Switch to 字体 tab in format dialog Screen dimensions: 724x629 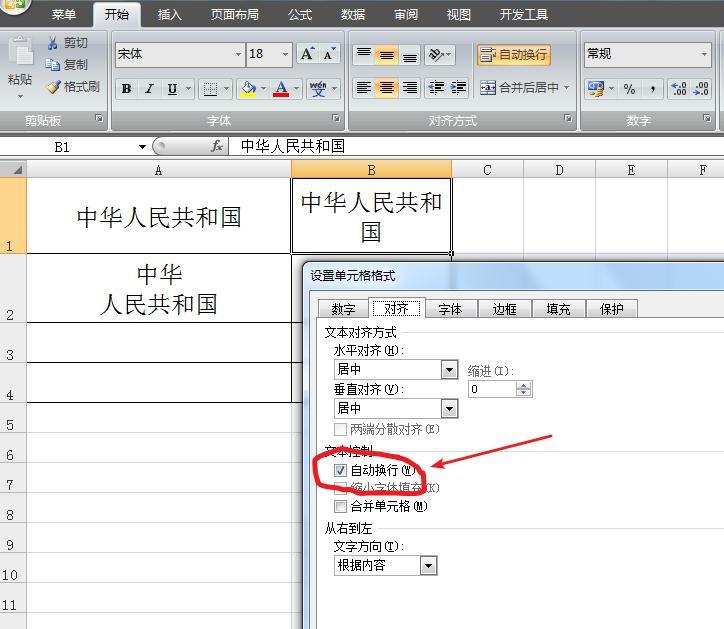(x=450, y=309)
